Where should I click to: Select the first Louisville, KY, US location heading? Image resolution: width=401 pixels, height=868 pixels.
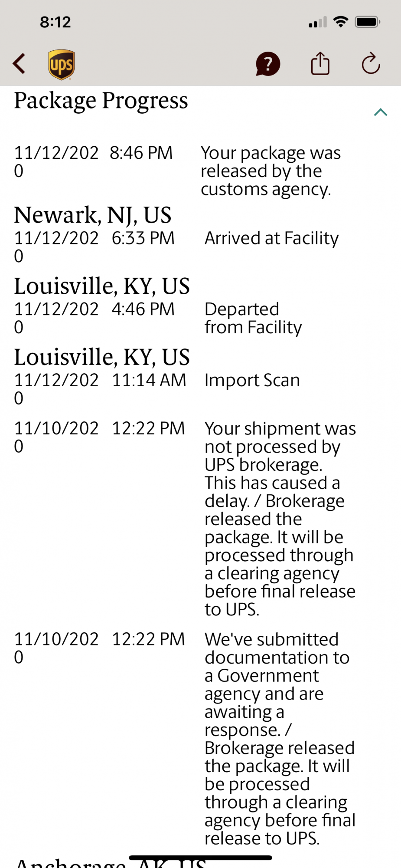click(x=102, y=286)
